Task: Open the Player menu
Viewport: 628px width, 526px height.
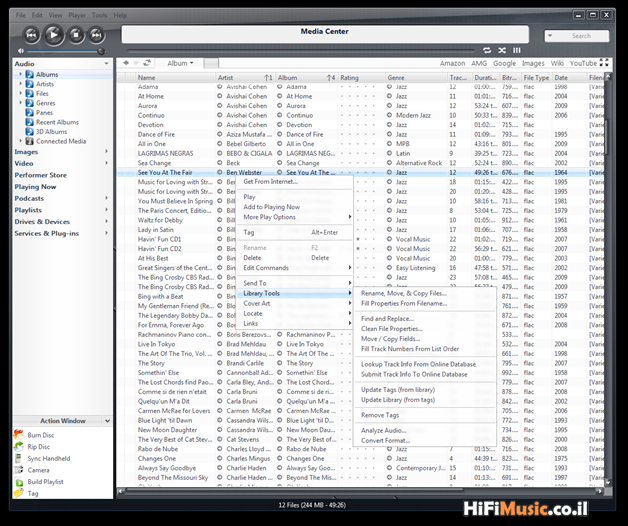Action: (77, 15)
